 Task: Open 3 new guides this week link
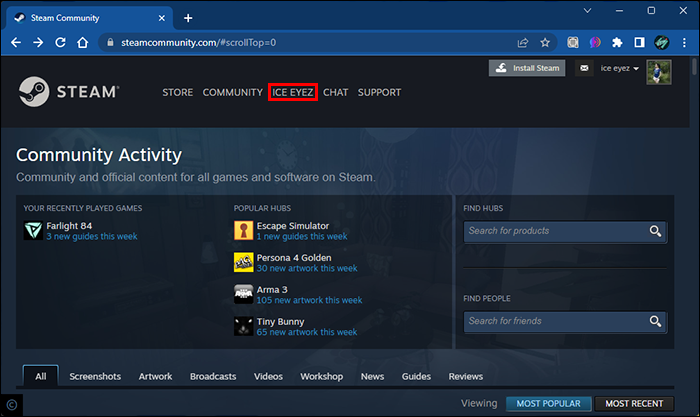tap(92, 237)
